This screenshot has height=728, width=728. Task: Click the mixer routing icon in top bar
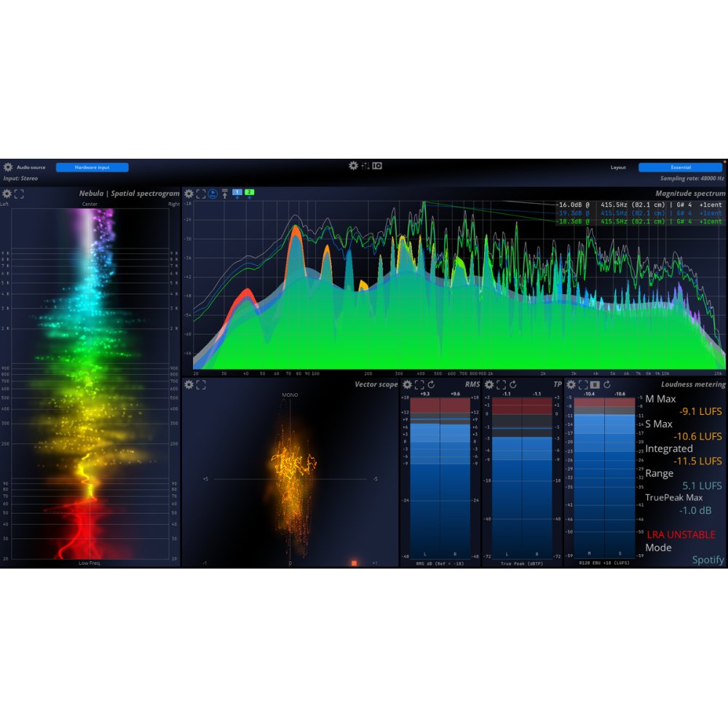click(365, 166)
